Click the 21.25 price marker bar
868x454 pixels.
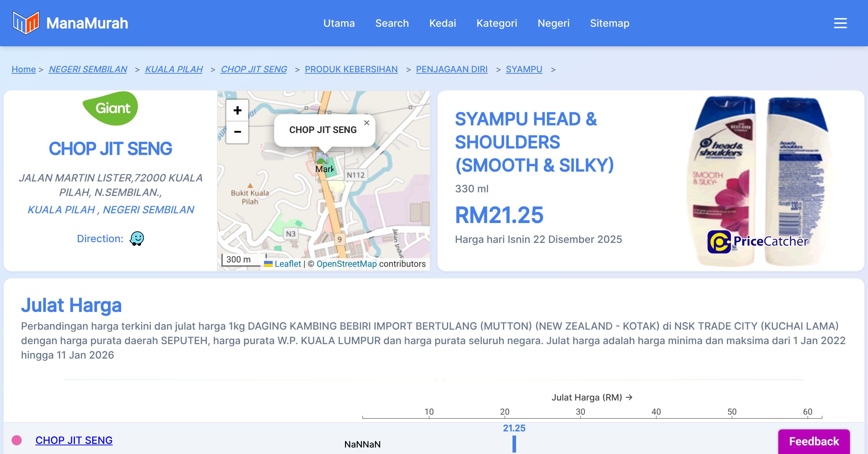click(x=514, y=444)
